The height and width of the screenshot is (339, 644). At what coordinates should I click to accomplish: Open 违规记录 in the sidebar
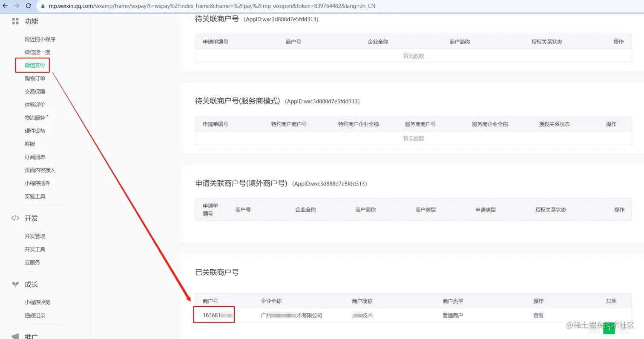[35, 316]
